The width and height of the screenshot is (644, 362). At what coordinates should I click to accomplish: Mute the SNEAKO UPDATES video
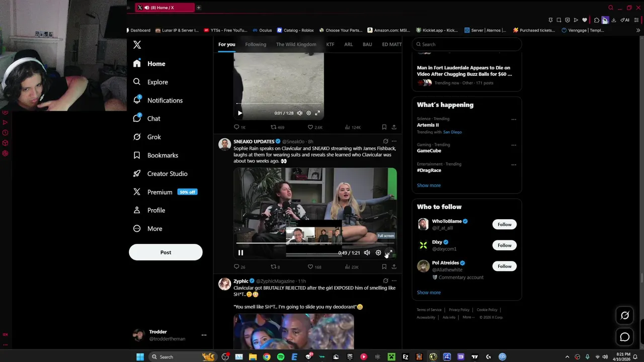click(367, 253)
